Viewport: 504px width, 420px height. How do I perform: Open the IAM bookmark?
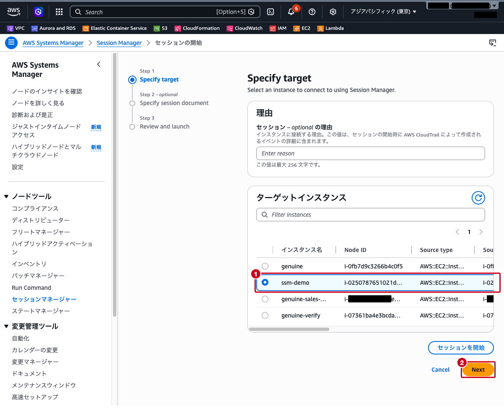point(278,28)
